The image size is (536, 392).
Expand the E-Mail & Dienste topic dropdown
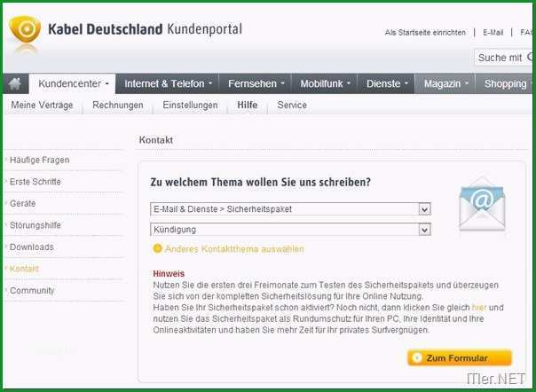pyautogui.click(x=290, y=209)
